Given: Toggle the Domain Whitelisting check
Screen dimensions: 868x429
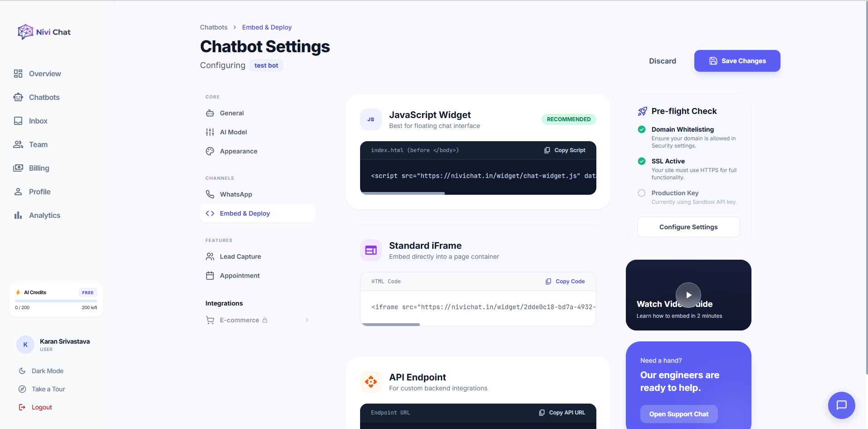Looking at the screenshot, I should (642, 129).
